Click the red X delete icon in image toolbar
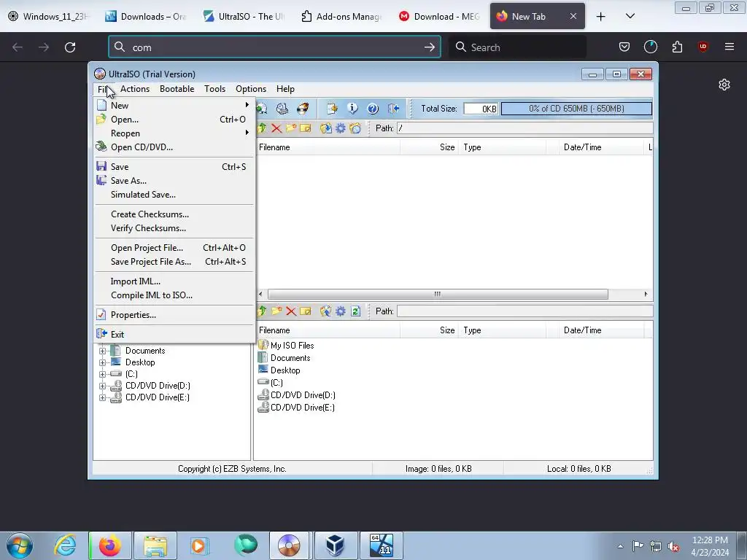 [276, 128]
